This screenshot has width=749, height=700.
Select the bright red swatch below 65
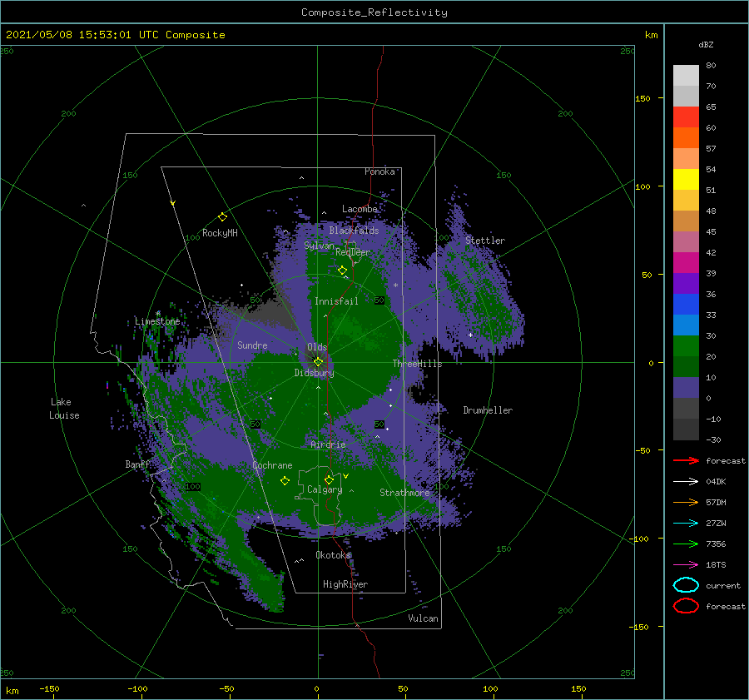(686, 117)
